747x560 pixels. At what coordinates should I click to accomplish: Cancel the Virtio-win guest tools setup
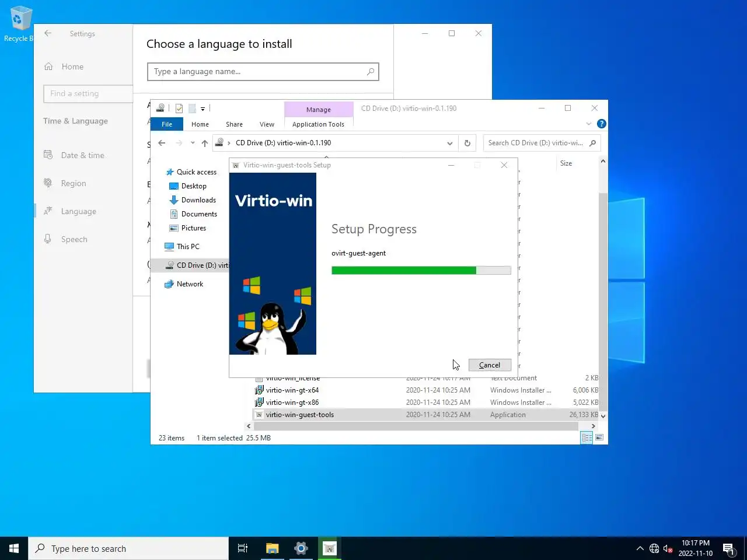[x=490, y=365]
